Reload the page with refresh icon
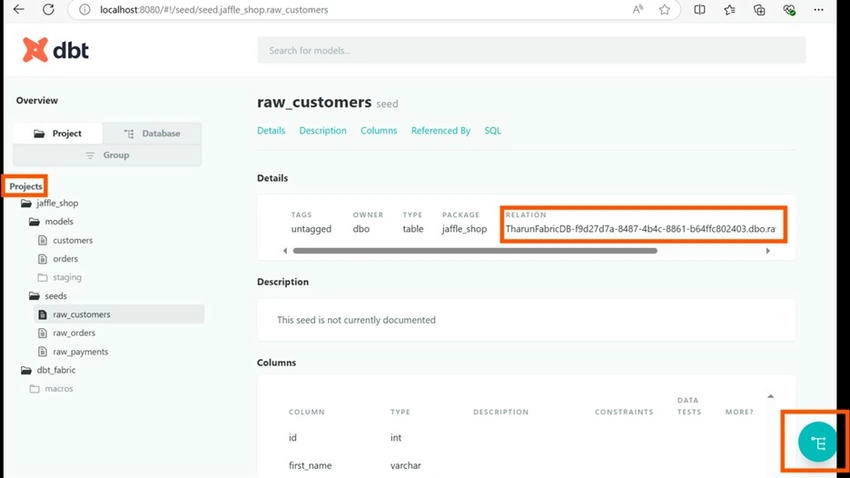The height and width of the screenshot is (478, 850). [x=48, y=9]
